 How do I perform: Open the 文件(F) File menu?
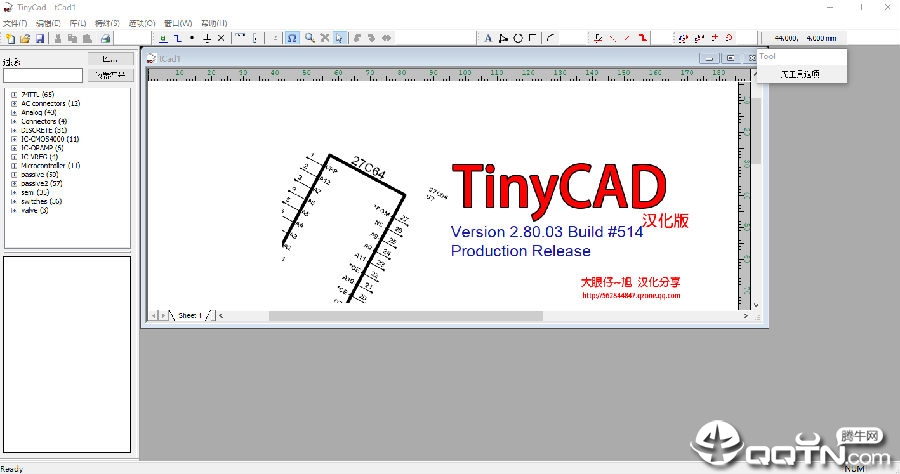(15, 23)
